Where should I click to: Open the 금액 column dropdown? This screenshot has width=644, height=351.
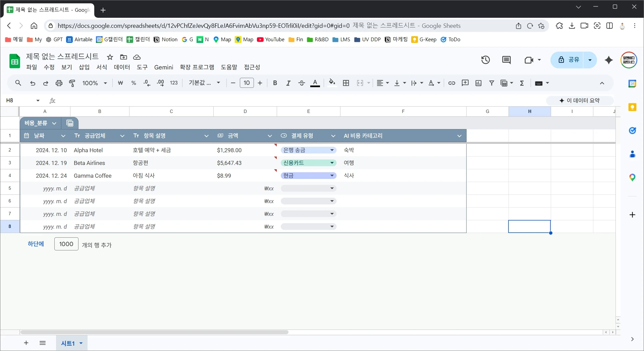[270, 136]
